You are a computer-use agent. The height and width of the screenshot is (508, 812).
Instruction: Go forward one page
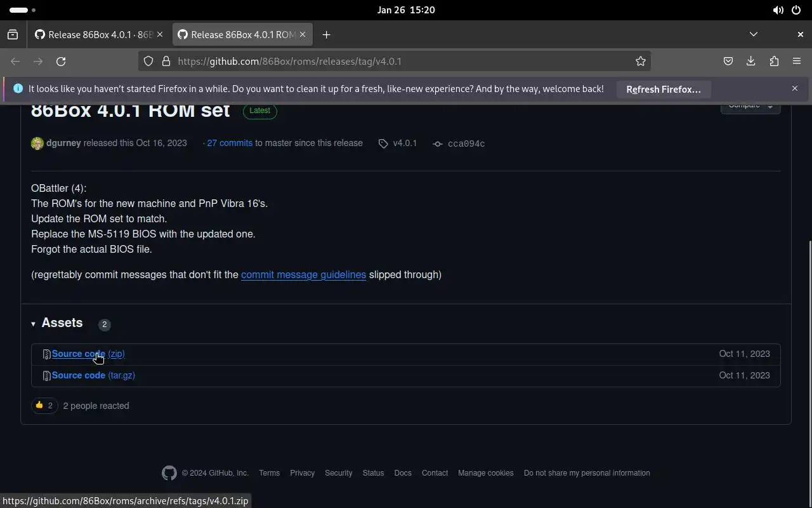pos(38,62)
